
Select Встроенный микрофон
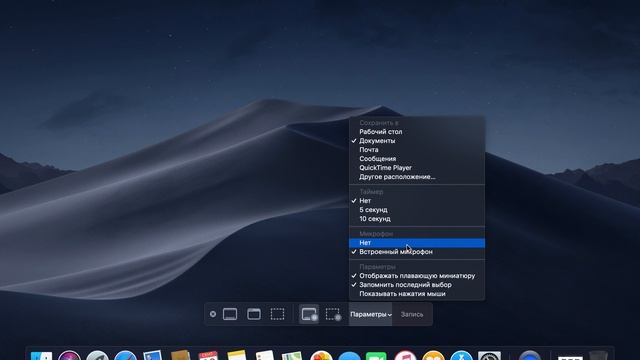coord(417,252)
